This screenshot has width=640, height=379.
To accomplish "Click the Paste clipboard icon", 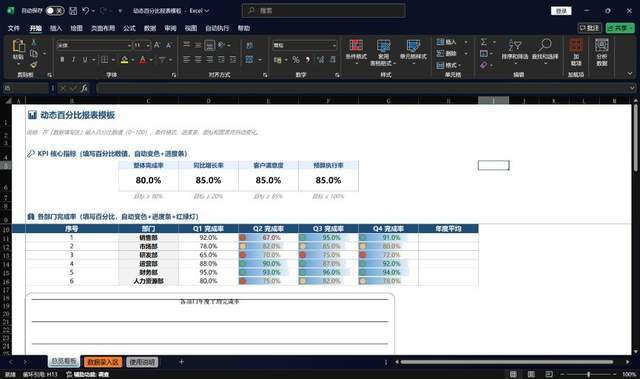I will point(18,46).
